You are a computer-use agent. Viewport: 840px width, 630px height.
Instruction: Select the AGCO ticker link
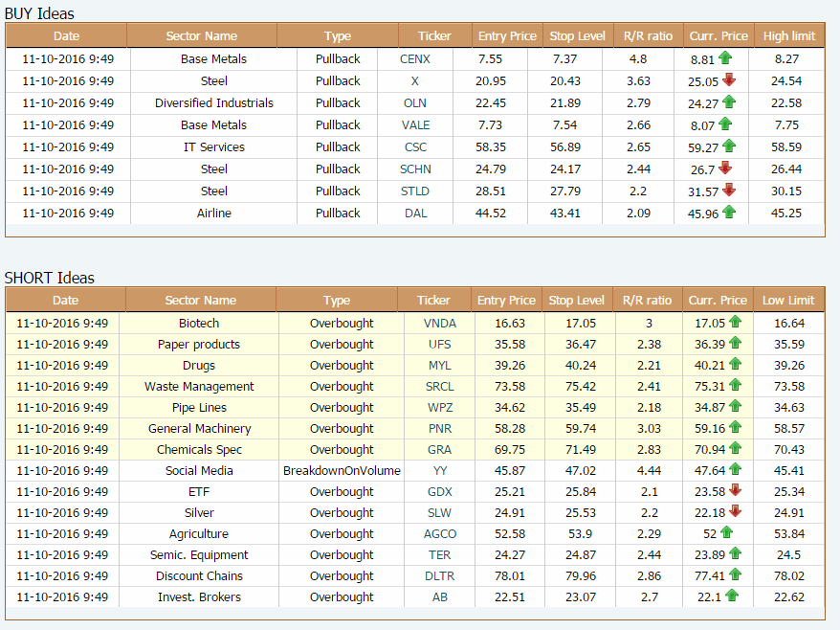pos(440,534)
